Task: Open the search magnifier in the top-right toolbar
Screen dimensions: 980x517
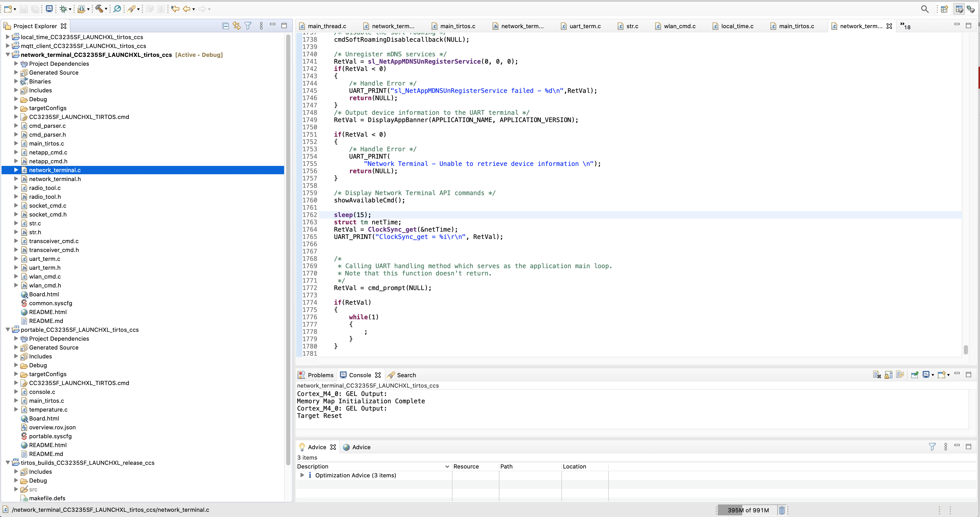Action: coord(925,9)
